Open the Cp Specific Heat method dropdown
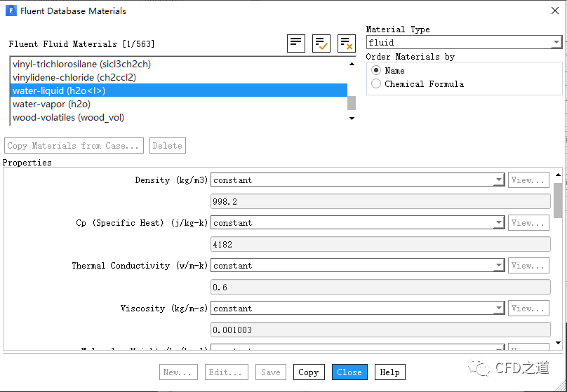The width and height of the screenshot is (567, 392). click(357, 223)
